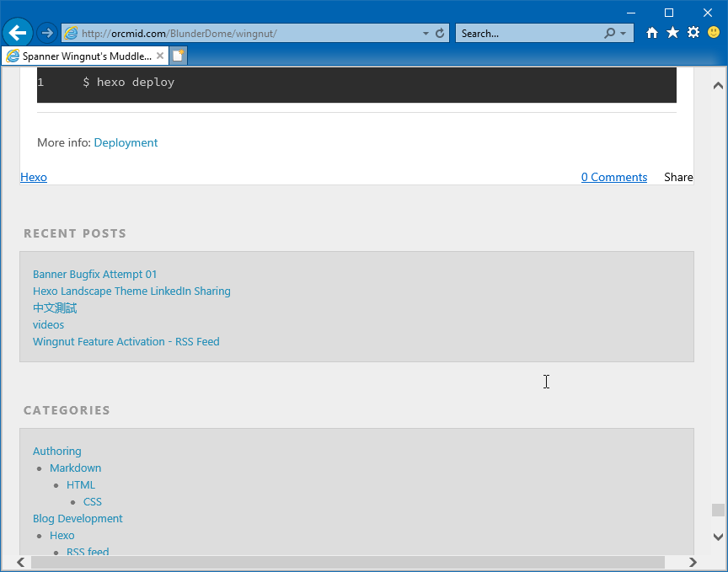This screenshot has width=728, height=572.
Task: Open the Markdown category link
Action: (x=75, y=468)
